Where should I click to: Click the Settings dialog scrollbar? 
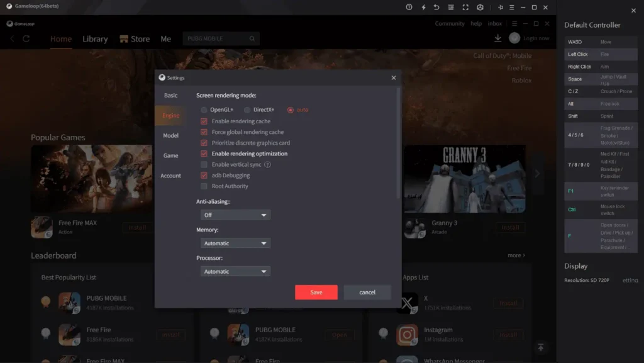point(398,143)
